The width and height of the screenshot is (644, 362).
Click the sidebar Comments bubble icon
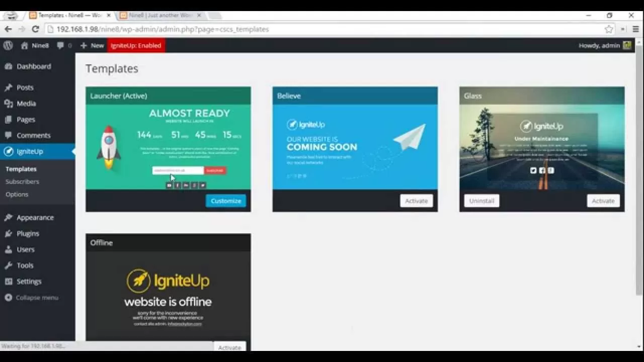[8, 135]
